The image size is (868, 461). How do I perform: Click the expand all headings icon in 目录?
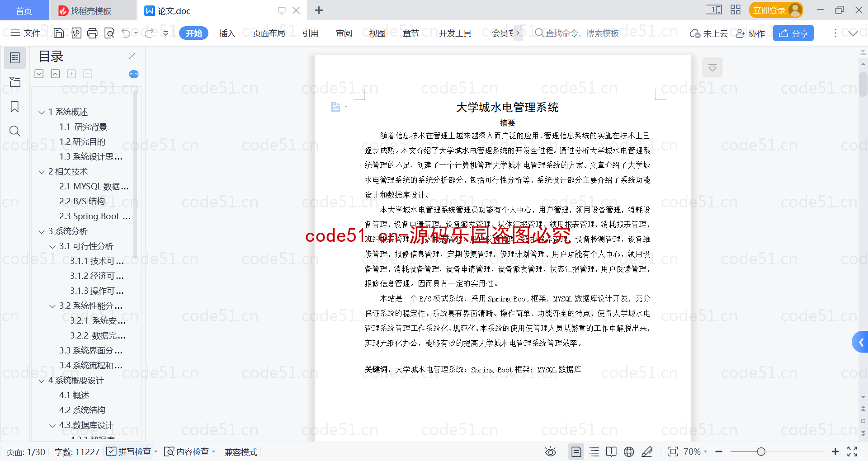pos(39,74)
